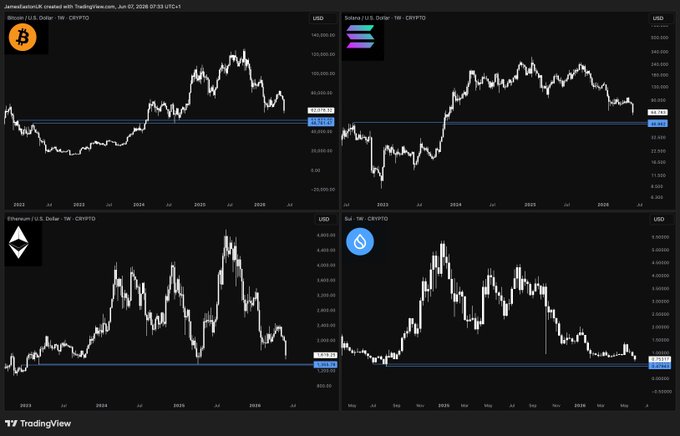Click the Sep label before 2025 on Sui axis

[x=396, y=406]
